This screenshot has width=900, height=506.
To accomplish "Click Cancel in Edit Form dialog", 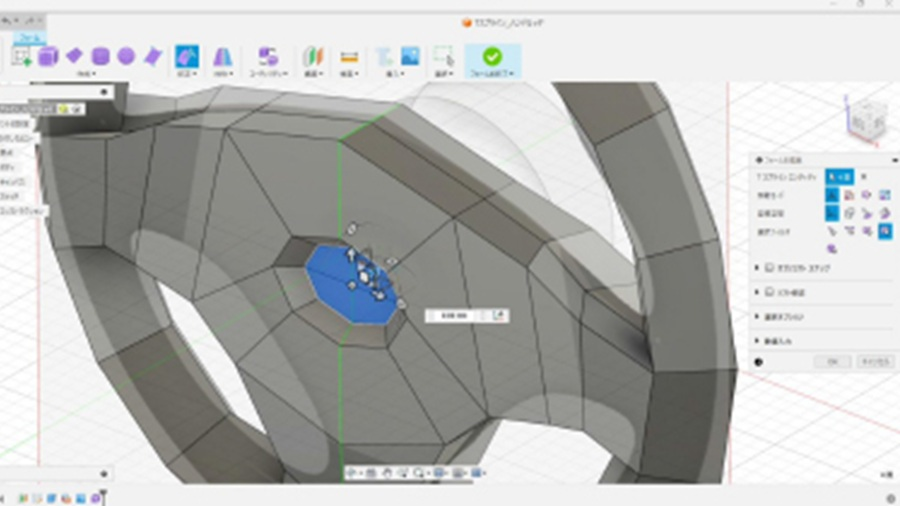I will point(874,362).
